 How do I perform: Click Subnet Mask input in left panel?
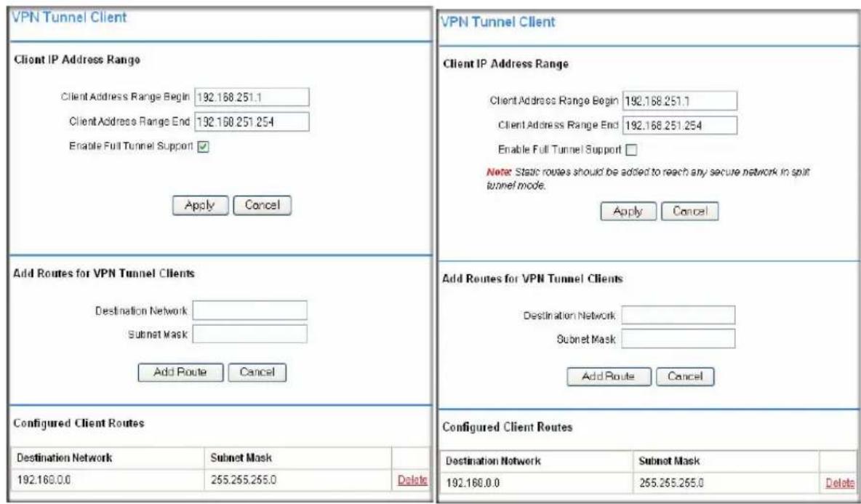pyautogui.click(x=250, y=334)
